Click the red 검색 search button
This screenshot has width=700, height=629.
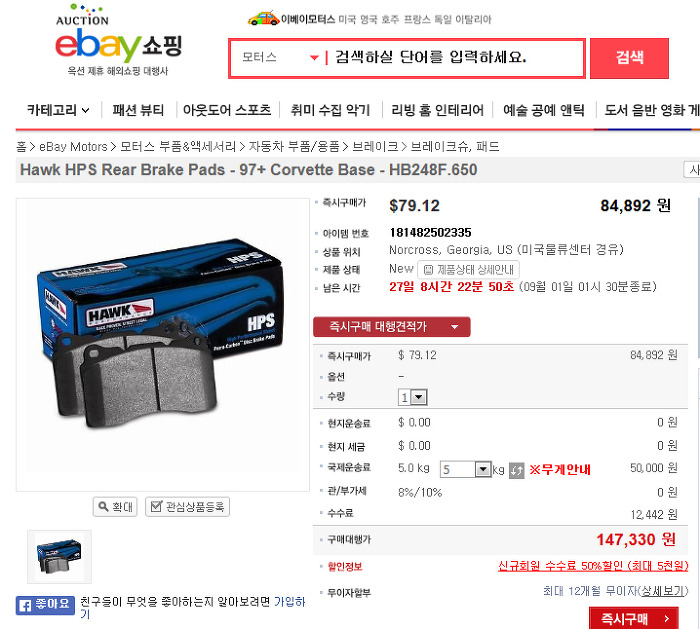click(x=629, y=58)
